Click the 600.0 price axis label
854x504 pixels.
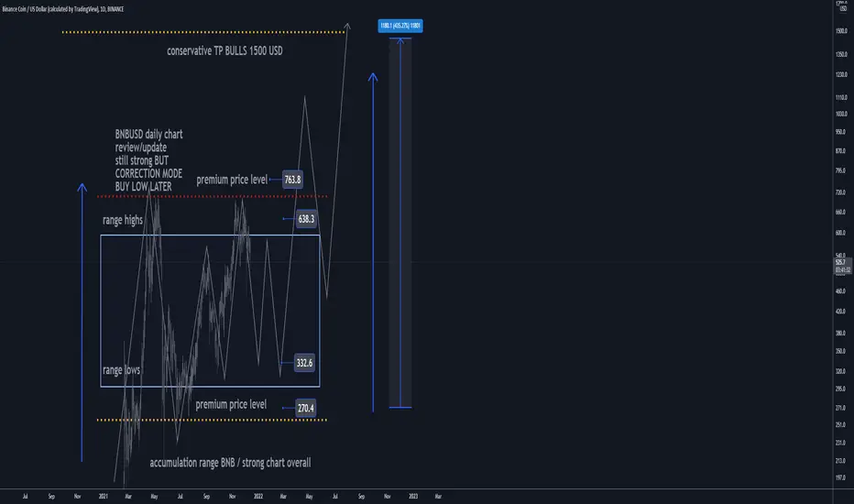pyautogui.click(x=840, y=233)
